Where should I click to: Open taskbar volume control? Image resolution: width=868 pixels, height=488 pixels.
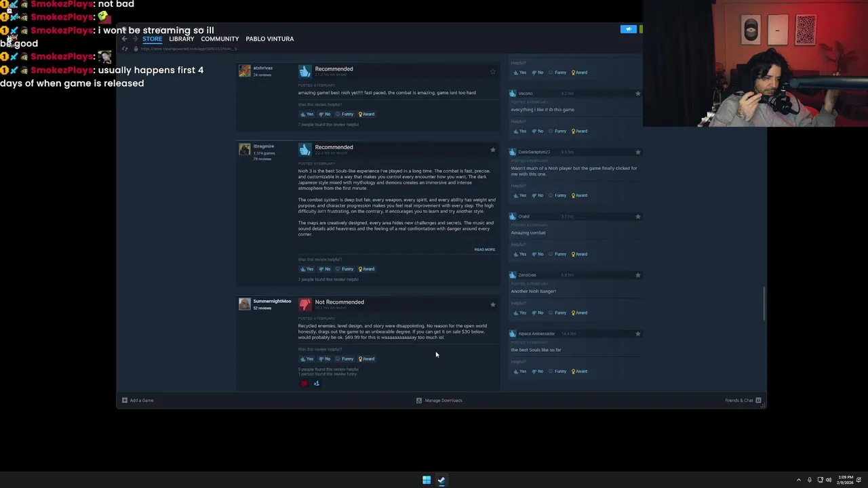(x=828, y=480)
